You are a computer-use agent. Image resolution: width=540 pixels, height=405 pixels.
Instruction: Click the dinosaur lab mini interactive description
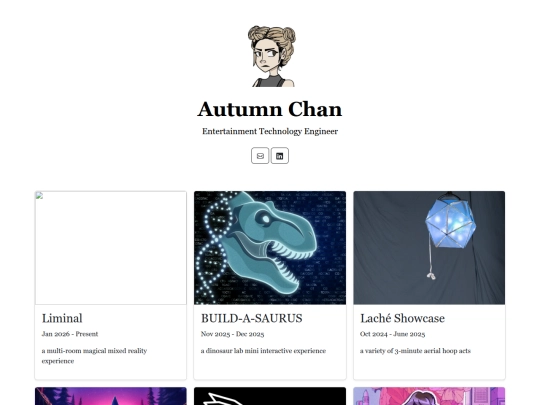point(263,351)
